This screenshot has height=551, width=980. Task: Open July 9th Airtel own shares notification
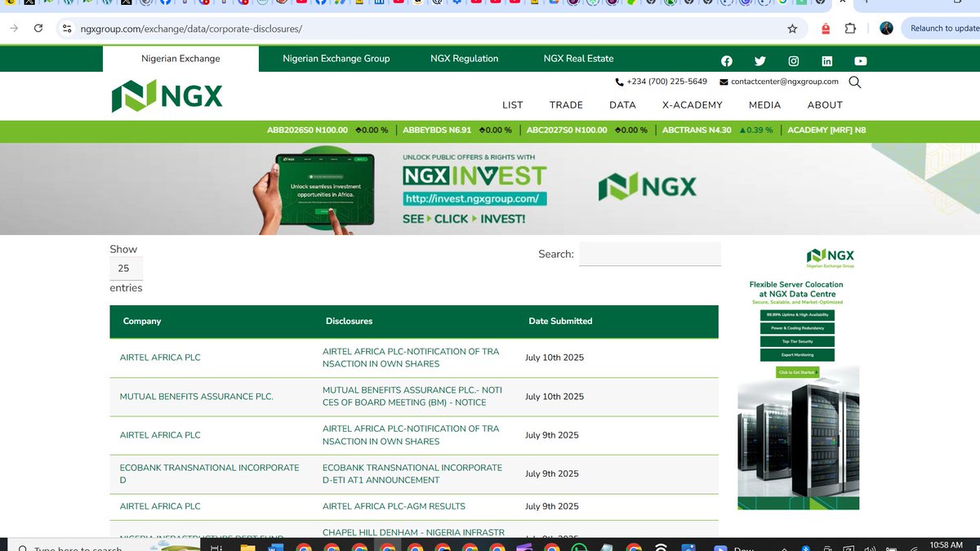411,435
